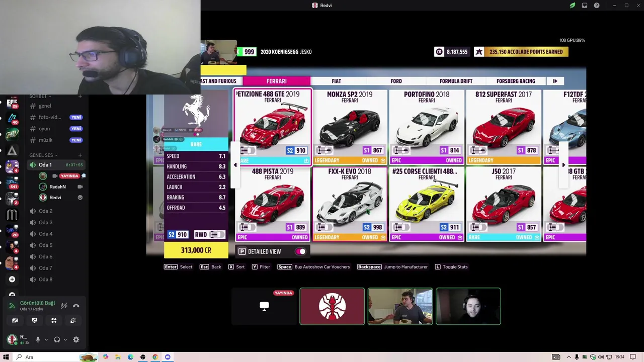Select the FORD manufacturer tab
Image resolution: width=644 pixels, height=362 pixels.
[x=396, y=81]
